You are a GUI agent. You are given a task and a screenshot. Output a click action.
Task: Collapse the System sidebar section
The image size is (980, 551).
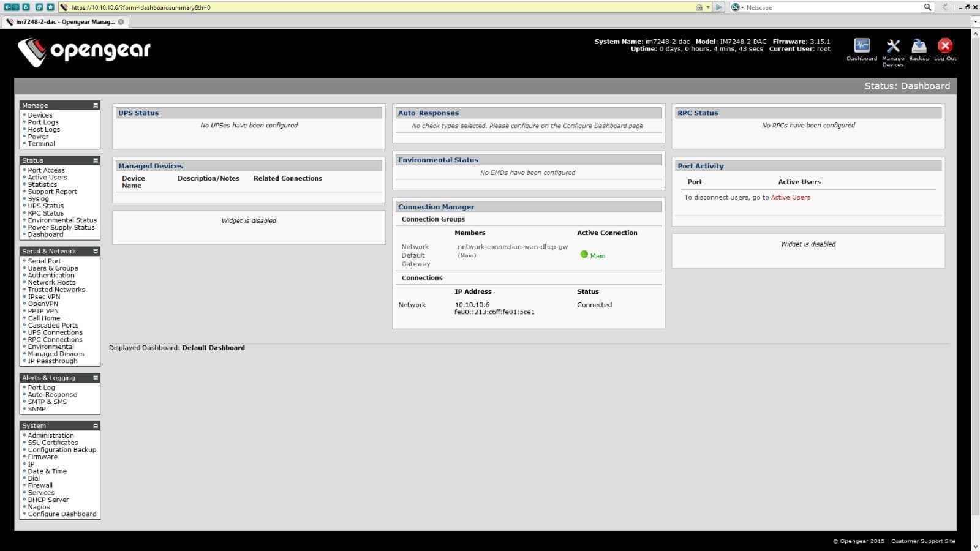click(x=95, y=425)
